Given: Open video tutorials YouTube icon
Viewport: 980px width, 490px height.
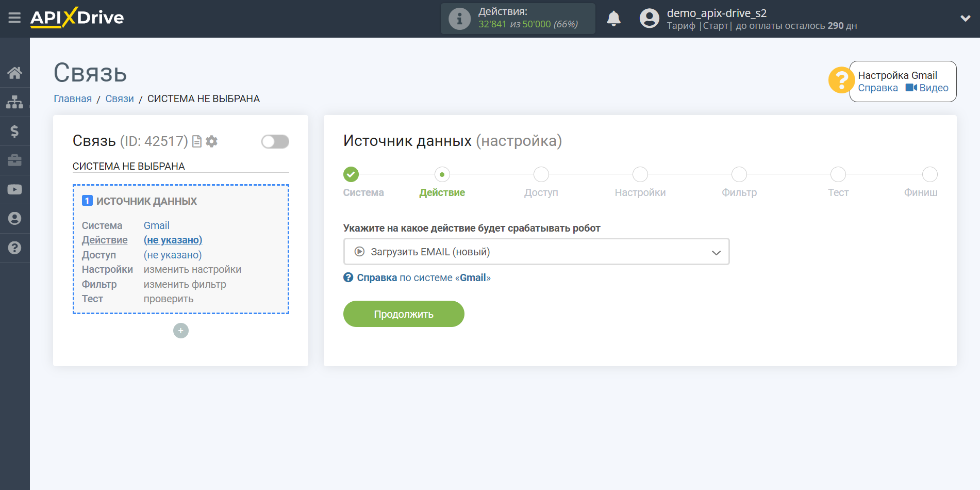Looking at the screenshot, I should pos(14,189).
